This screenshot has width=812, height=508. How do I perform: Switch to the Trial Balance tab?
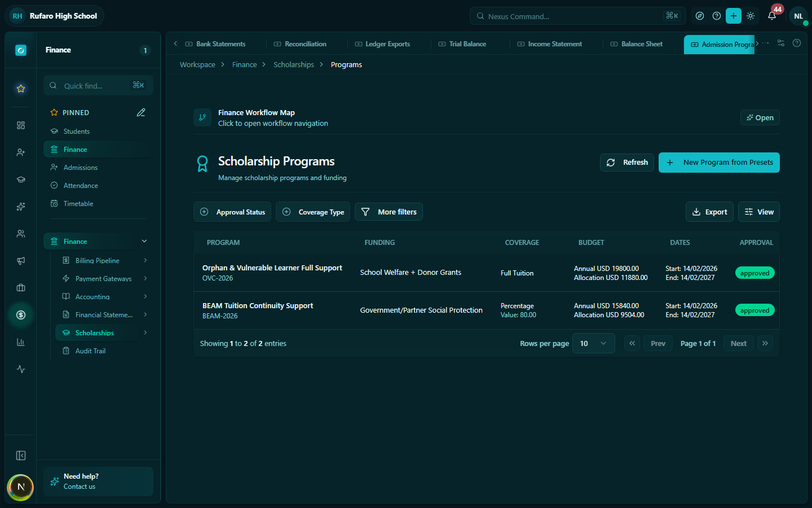[462, 44]
